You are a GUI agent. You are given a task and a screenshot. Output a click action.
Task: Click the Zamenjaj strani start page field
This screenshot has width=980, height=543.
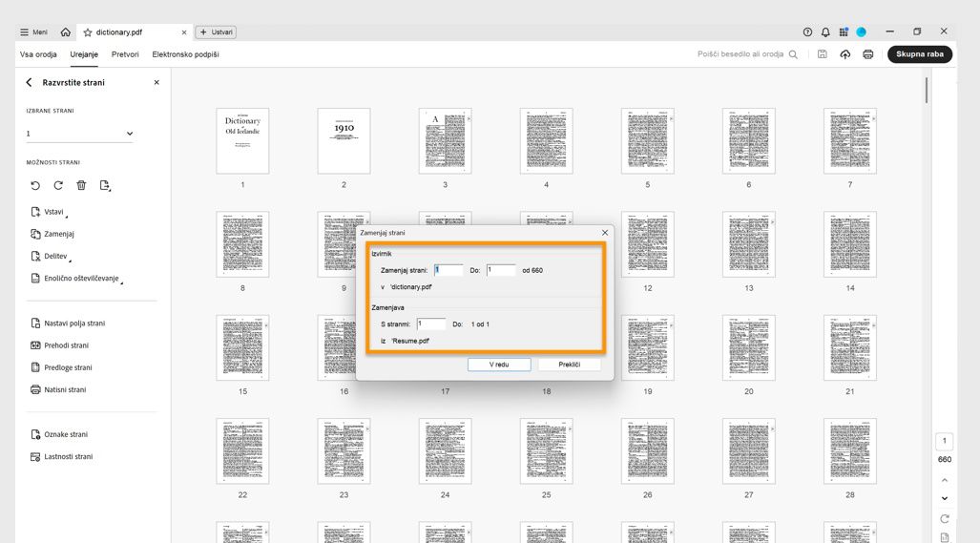pos(448,270)
